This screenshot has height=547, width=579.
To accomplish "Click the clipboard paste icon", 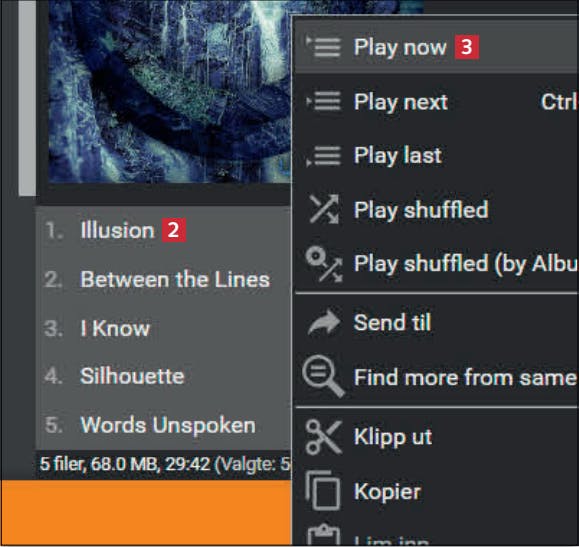I will click(x=323, y=535).
